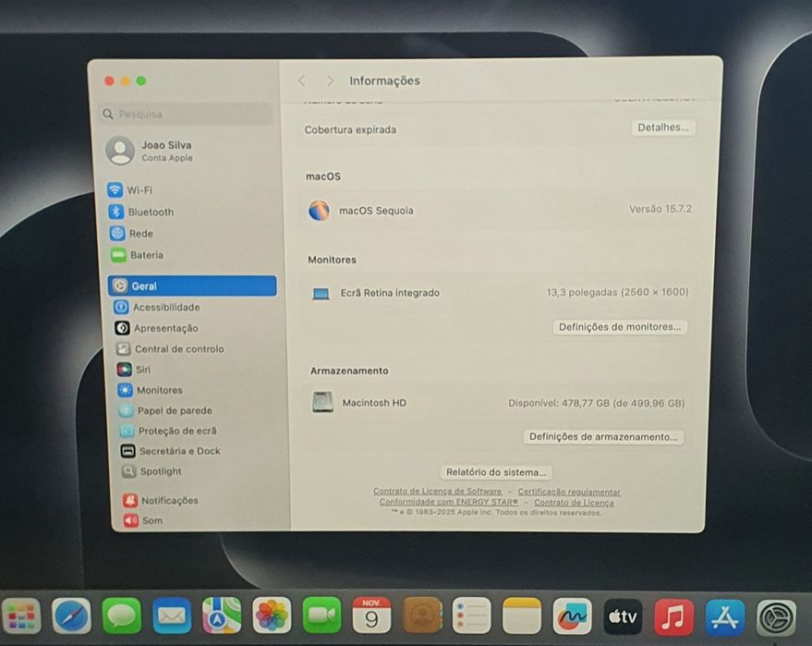The height and width of the screenshot is (646, 812).
Task: Open Contrato de Licença link
Action: click(x=574, y=503)
